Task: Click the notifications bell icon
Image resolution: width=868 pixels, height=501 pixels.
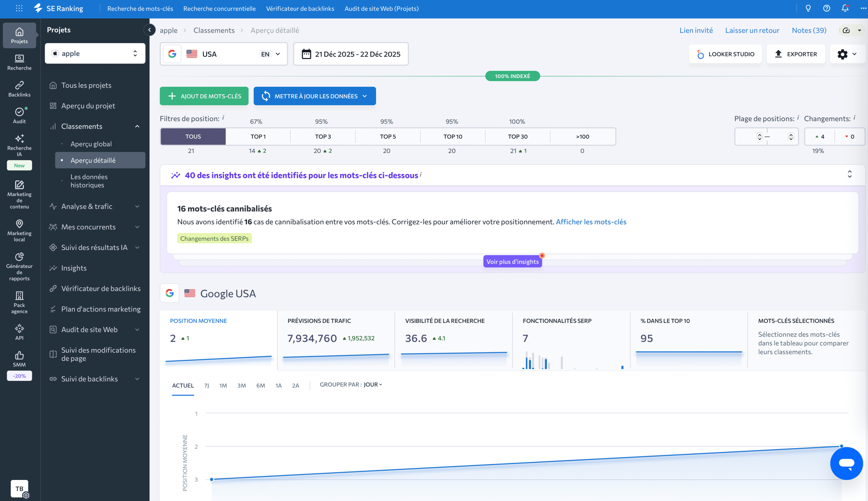Action: [x=845, y=8]
